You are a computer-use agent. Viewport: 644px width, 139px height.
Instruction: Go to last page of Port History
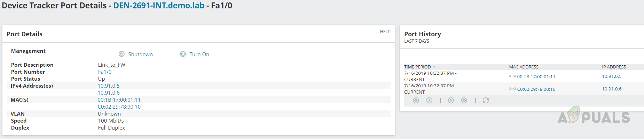(464, 100)
